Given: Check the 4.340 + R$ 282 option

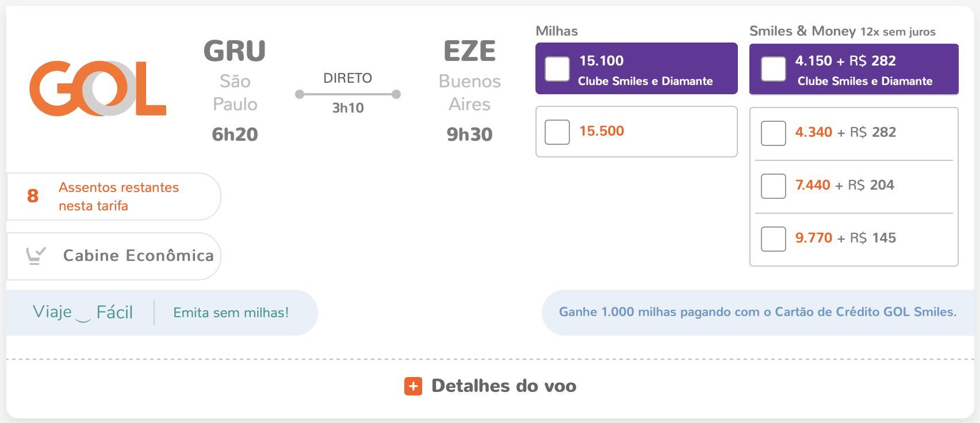Looking at the screenshot, I should [774, 133].
